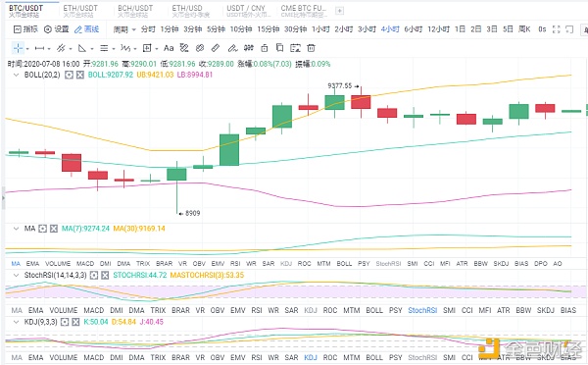The image size is (588, 365).
Task: Select the crosshair cursor tool
Action: pyautogui.click(x=18, y=48)
